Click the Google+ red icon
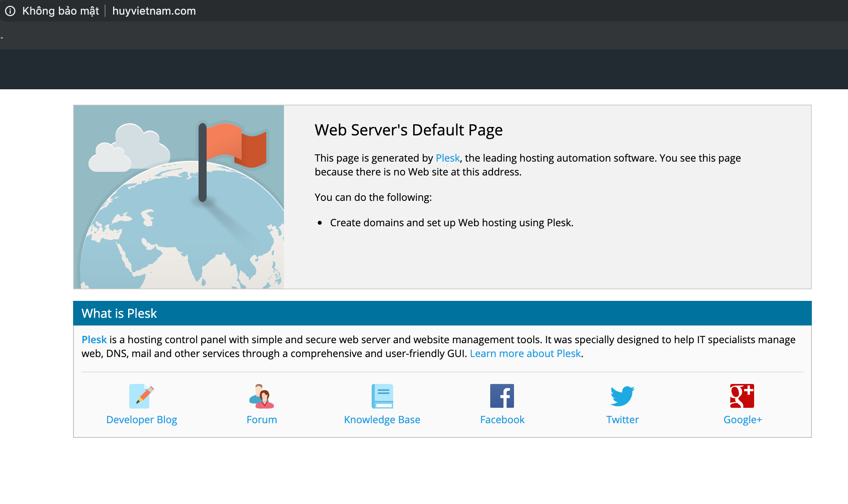The width and height of the screenshot is (848, 504). tap(742, 396)
